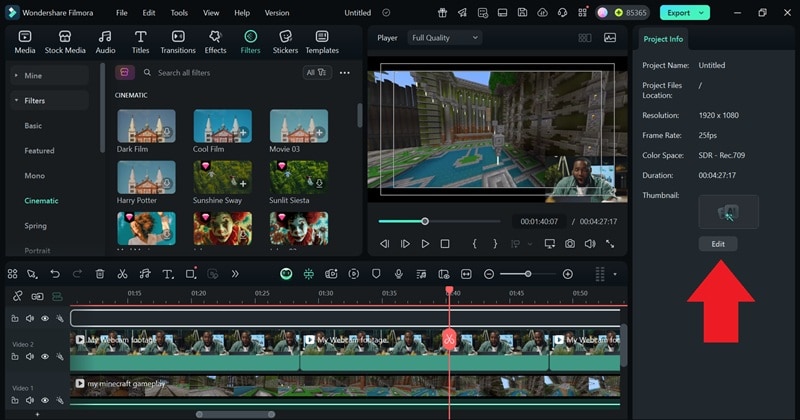The width and height of the screenshot is (800, 420).
Task: Open the Effects panel
Action: (x=215, y=42)
